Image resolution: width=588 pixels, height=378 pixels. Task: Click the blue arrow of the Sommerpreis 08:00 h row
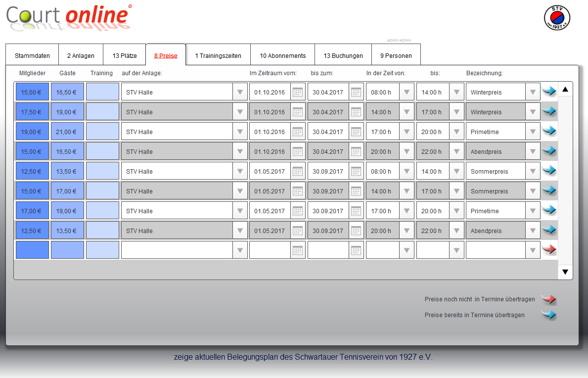pyautogui.click(x=549, y=170)
